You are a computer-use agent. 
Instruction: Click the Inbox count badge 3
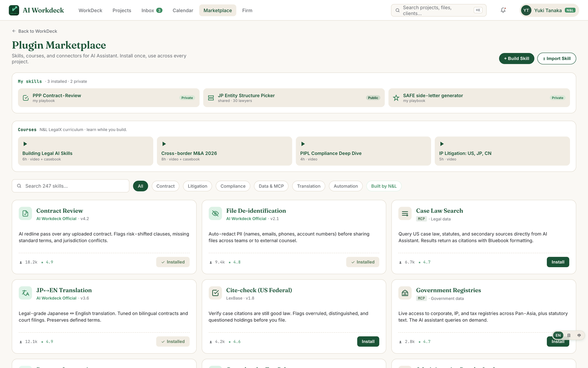[x=159, y=10]
